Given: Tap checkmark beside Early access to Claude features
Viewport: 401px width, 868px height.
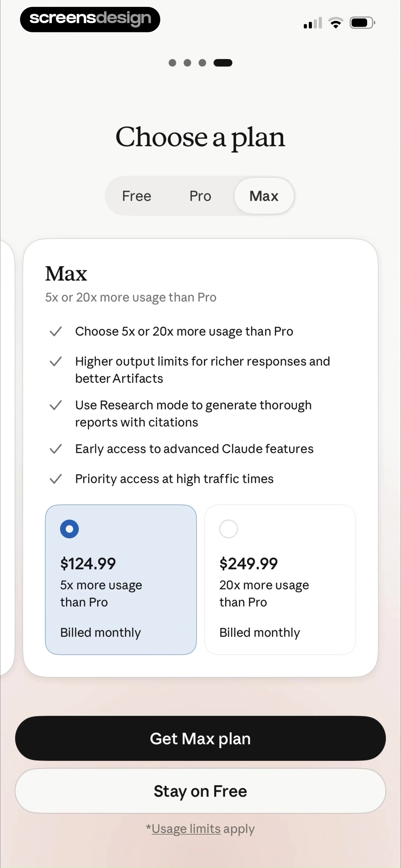Looking at the screenshot, I should 56,449.
